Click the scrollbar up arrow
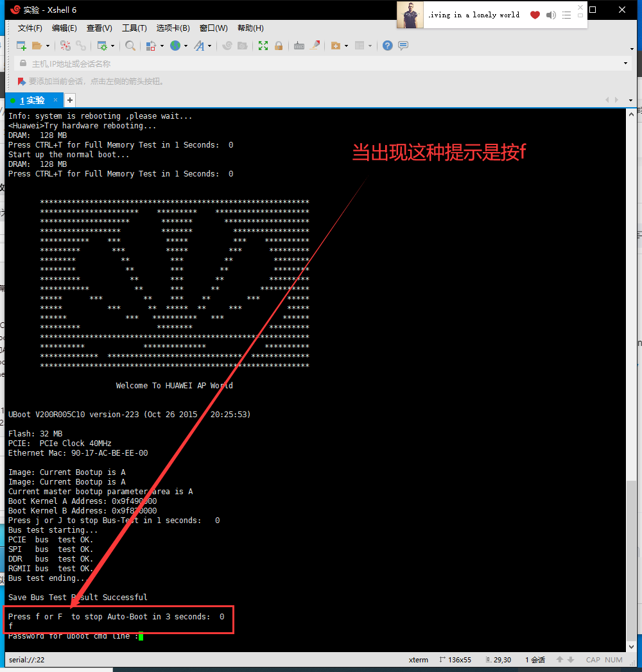Screen dimensions: 642x672 tap(631, 114)
